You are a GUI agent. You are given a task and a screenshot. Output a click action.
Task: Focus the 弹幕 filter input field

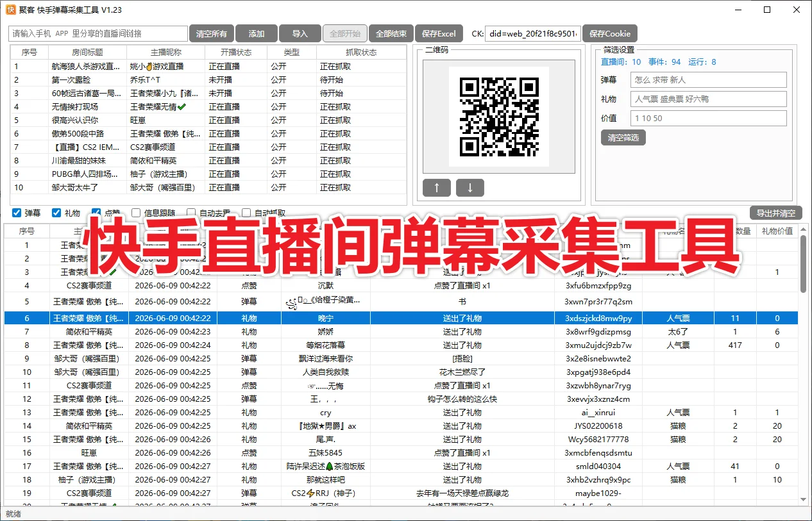pyautogui.click(x=709, y=79)
